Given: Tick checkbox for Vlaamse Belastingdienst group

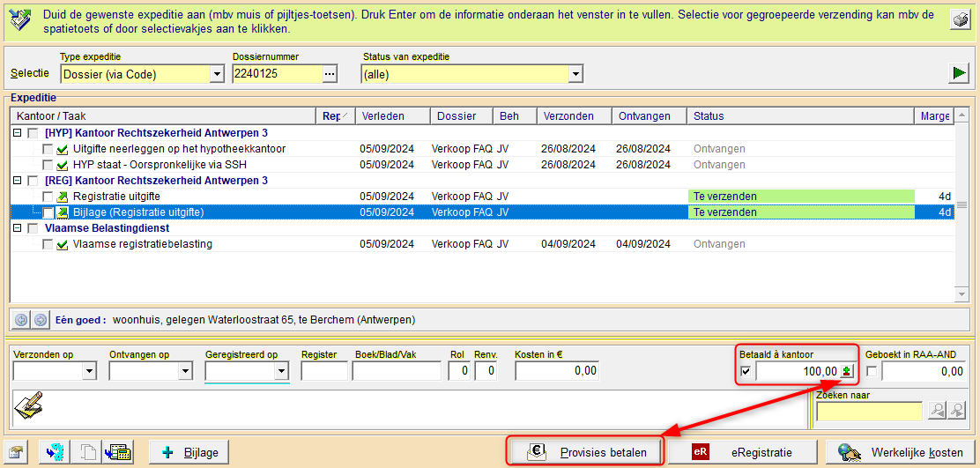Looking at the screenshot, I should point(33,228).
